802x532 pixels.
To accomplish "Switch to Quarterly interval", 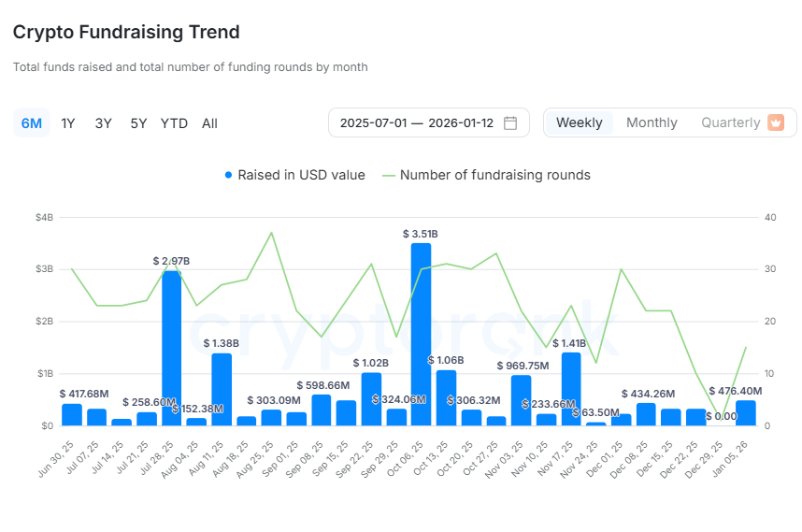I will (731, 122).
